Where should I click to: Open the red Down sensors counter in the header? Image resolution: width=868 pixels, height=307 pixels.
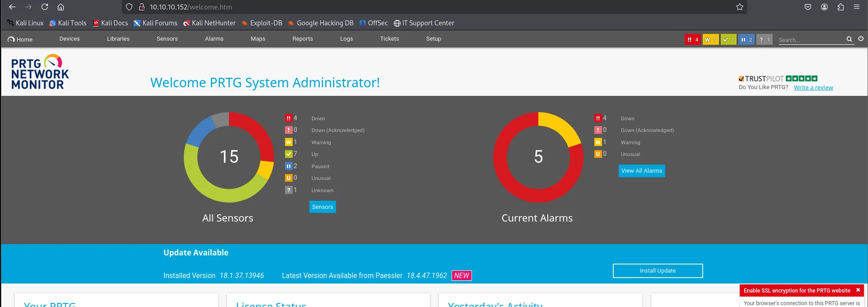(x=692, y=39)
